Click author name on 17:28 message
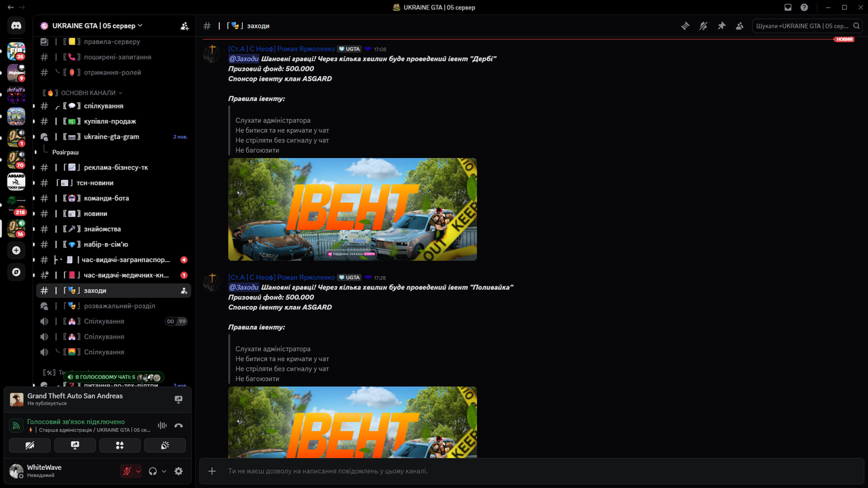Image resolution: width=868 pixels, height=488 pixels. pos(281,278)
